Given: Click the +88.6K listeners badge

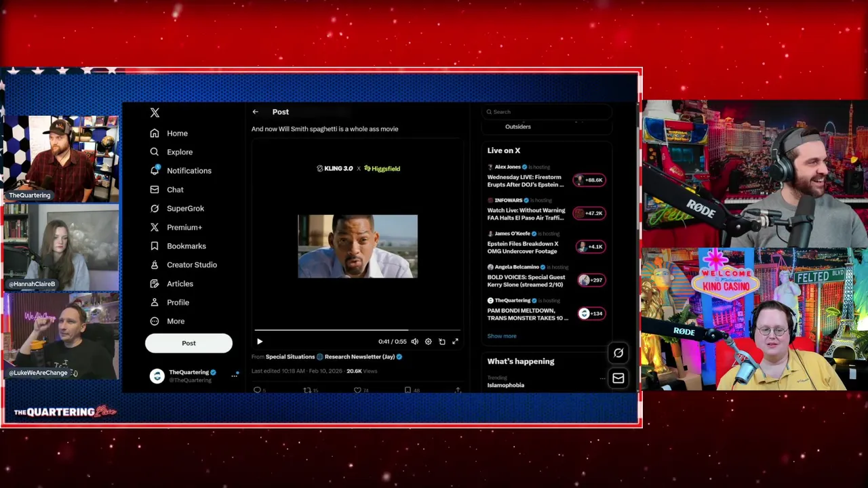Looking at the screenshot, I should click(589, 180).
